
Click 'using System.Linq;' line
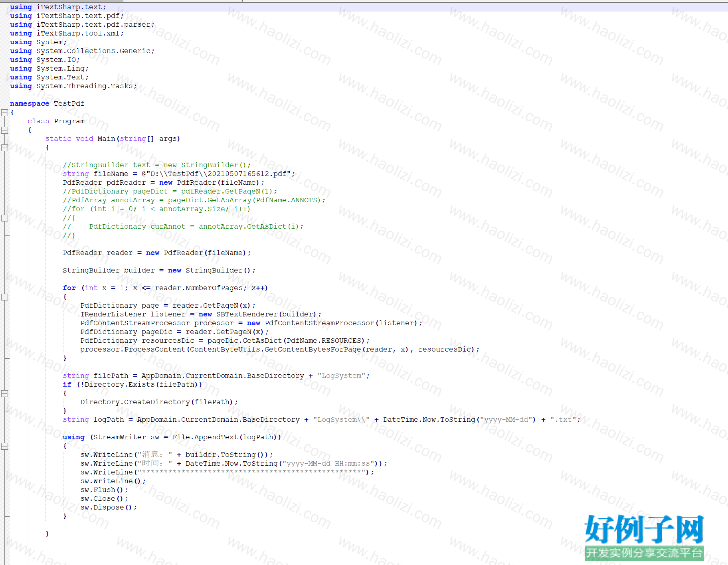(x=49, y=69)
